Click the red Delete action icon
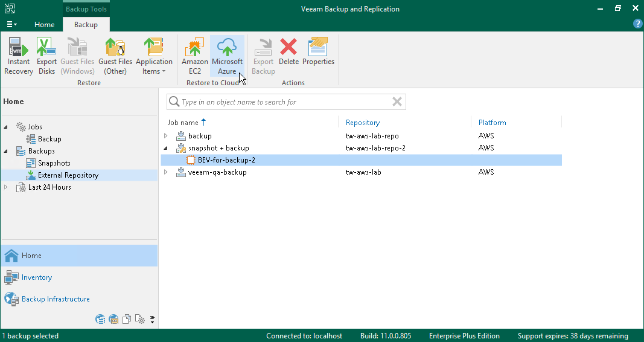The width and height of the screenshot is (644, 342). tap(289, 52)
